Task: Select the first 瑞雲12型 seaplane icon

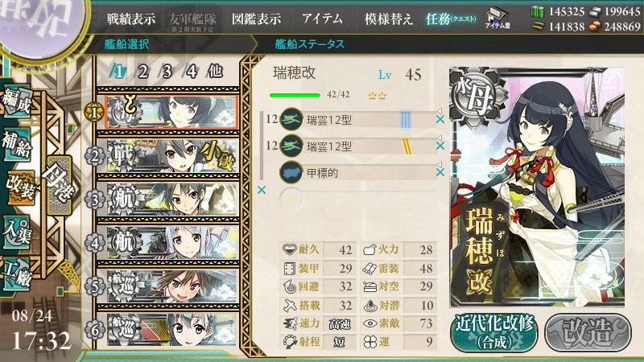Action: pos(291,119)
